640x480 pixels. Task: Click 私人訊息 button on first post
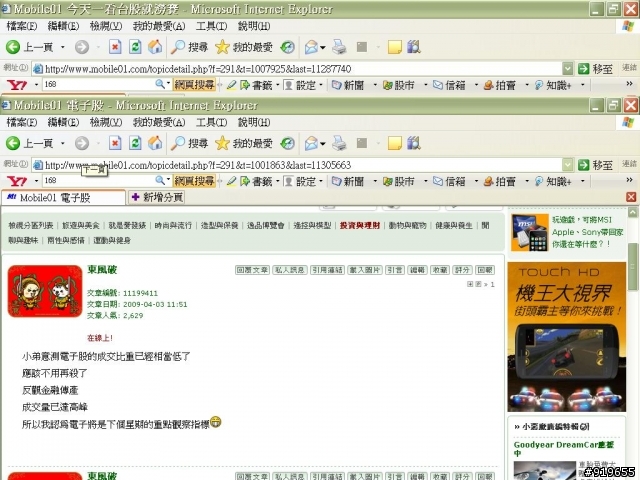(x=290, y=270)
